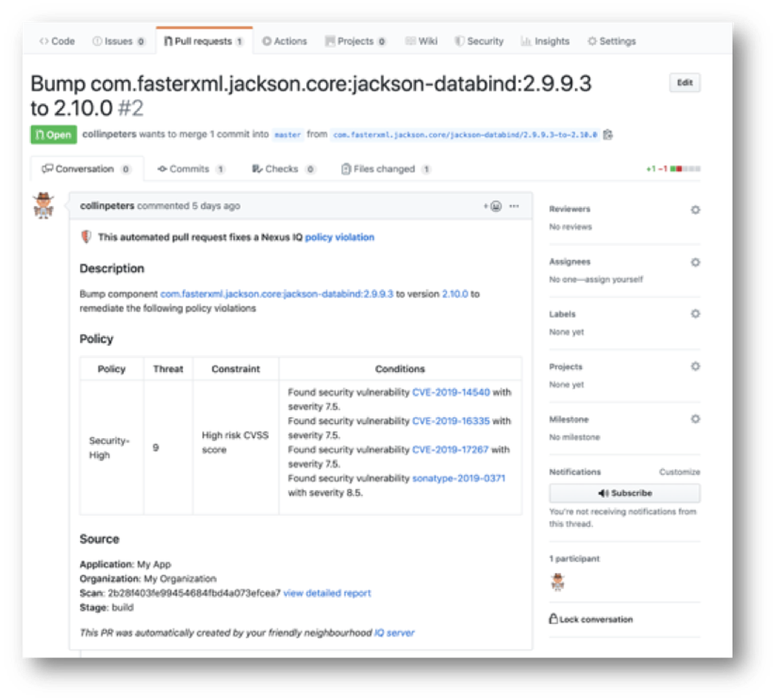Click the participant avatar in sidebar
The height and width of the screenshot is (700, 775).
(558, 582)
